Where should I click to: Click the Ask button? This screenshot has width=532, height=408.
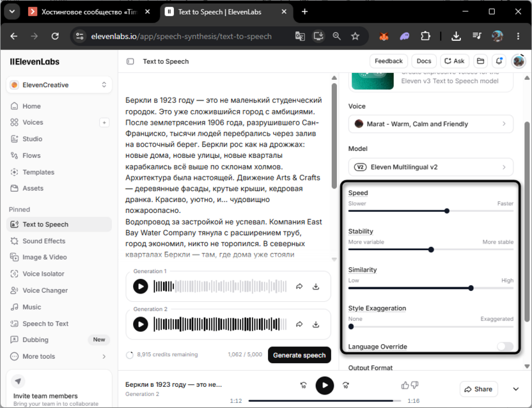click(455, 61)
